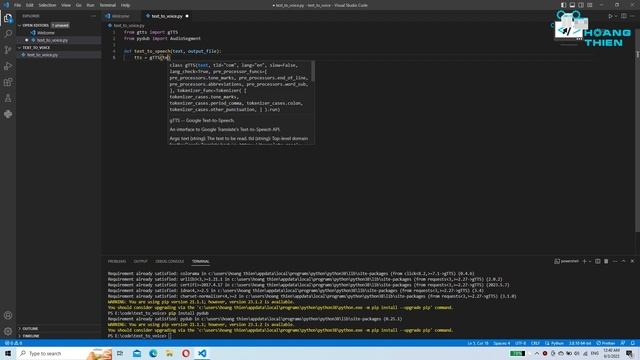Open panel More Actions ellipsis in terminal

615,261
